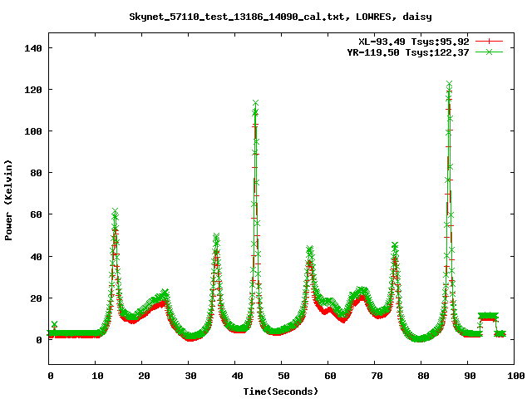532x399 pixels.
Task: Select the XL-93.49 Tsys:95.92 legend entry
Action: (414, 42)
